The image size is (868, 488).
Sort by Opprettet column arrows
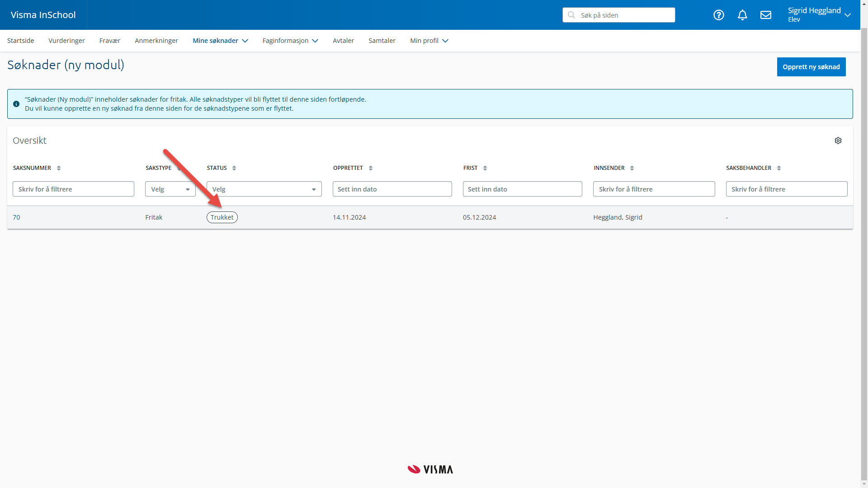click(371, 168)
